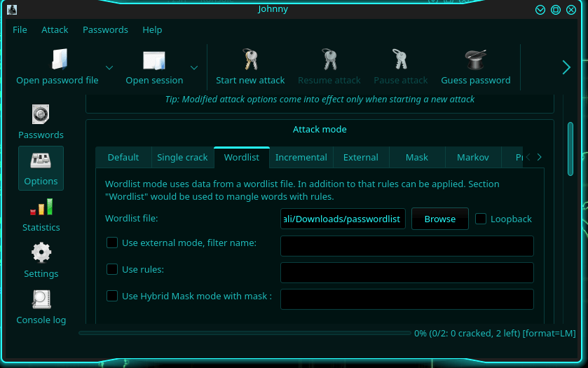Open the Passwords sidebar panel

41,121
